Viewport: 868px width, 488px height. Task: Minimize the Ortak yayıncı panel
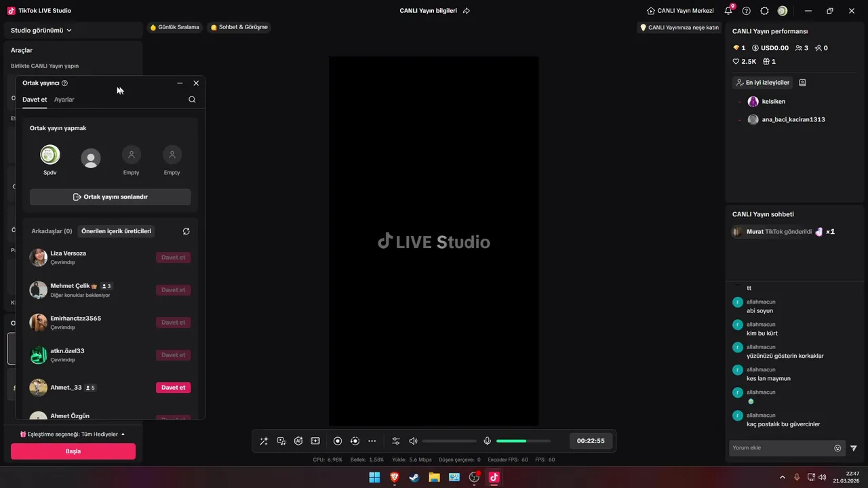[x=180, y=83]
